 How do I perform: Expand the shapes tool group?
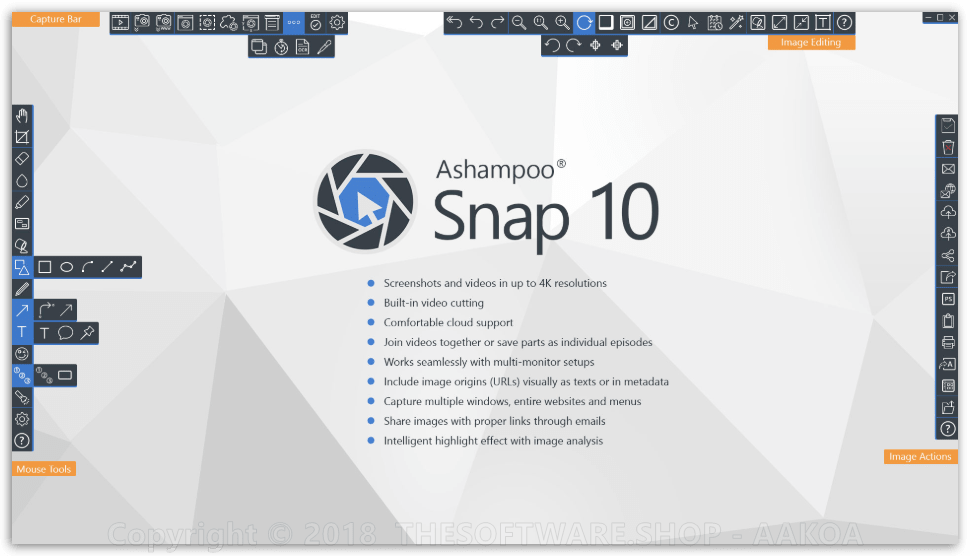[22, 267]
